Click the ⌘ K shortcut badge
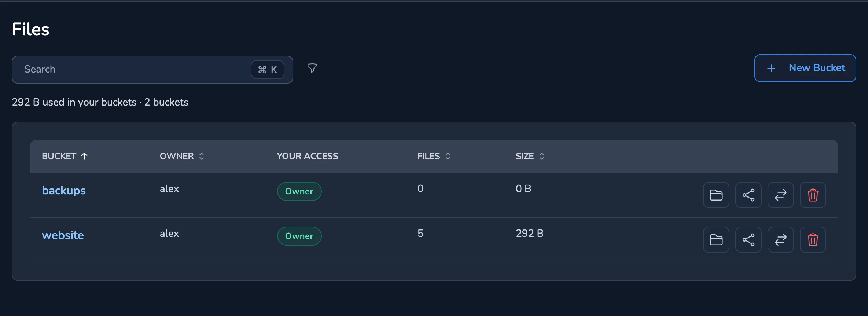868x316 pixels. [x=268, y=70]
